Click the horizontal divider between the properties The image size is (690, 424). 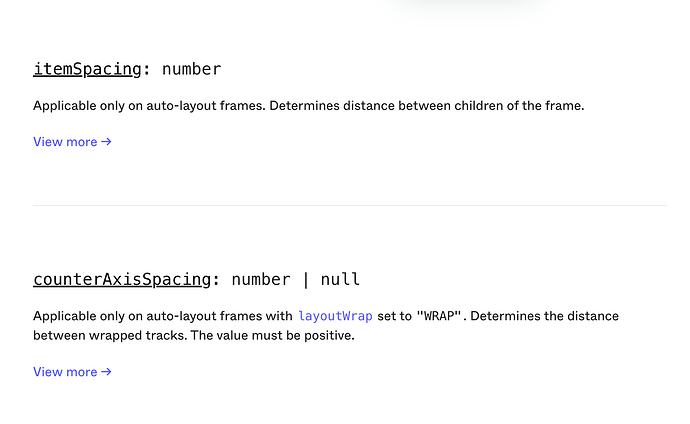349,206
